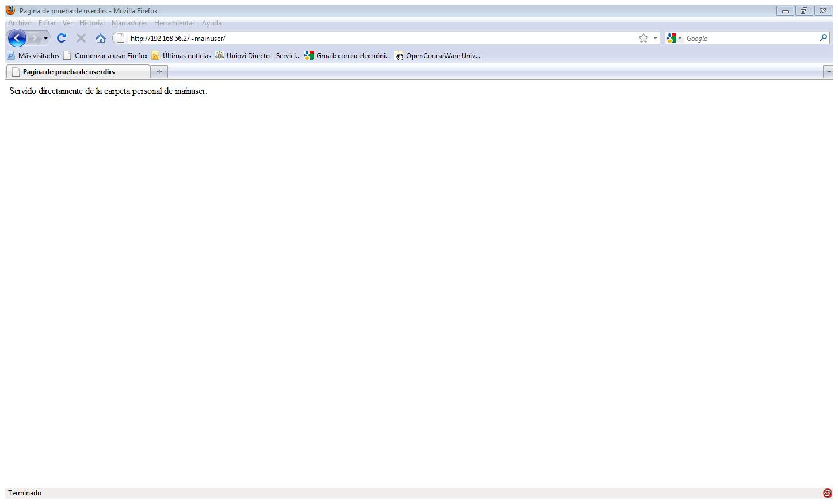Click the search magnifier icon
Viewport: 838px width, 504px height.
[x=824, y=38]
